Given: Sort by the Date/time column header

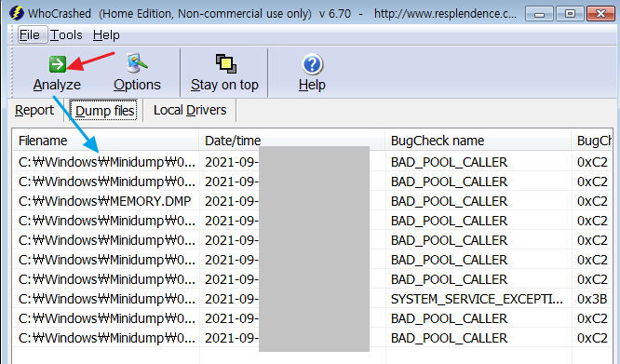Looking at the screenshot, I should 291,141.
